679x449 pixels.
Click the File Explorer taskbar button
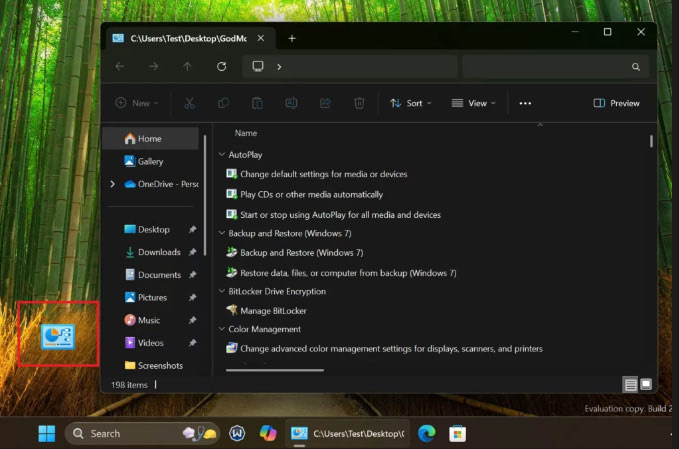pyautogui.click(x=348, y=433)
